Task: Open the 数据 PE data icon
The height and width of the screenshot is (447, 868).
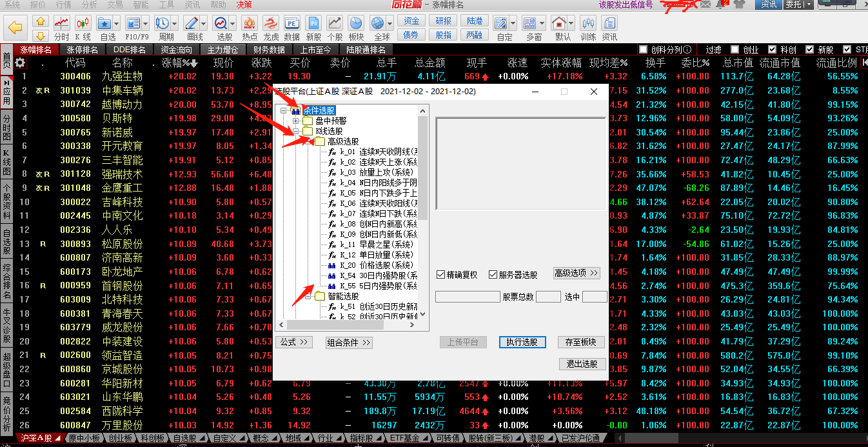Action: 292,23
